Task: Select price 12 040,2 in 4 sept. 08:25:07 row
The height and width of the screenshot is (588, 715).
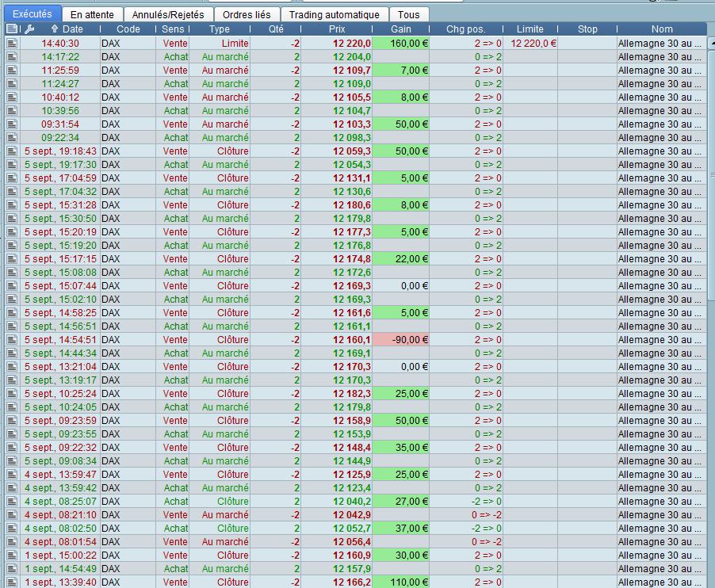Action: 352,502
